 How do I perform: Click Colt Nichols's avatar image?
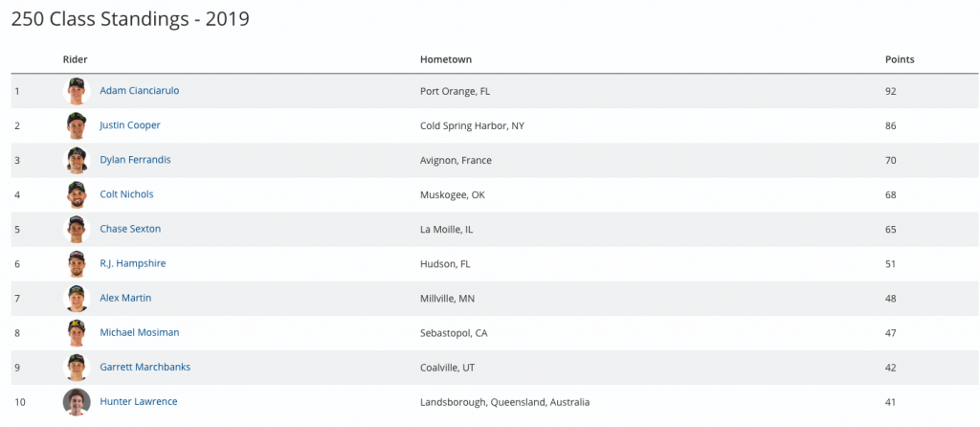tap(77, 194)
